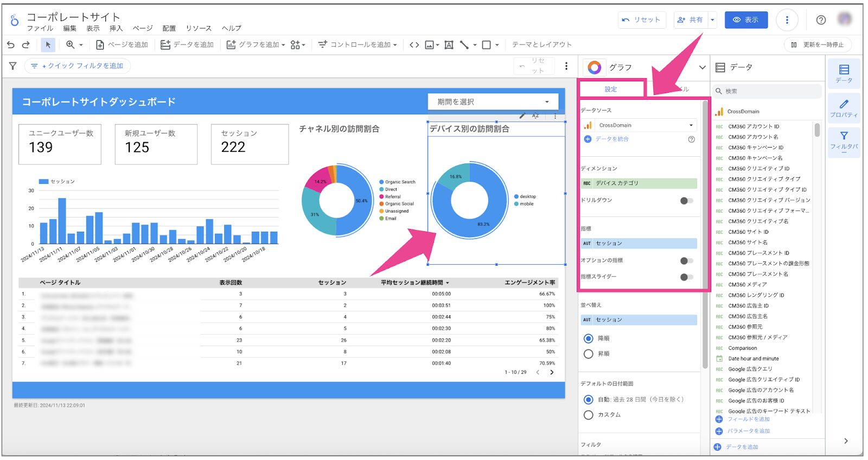Click the three-dot menu above device chart

pos(555,116)
